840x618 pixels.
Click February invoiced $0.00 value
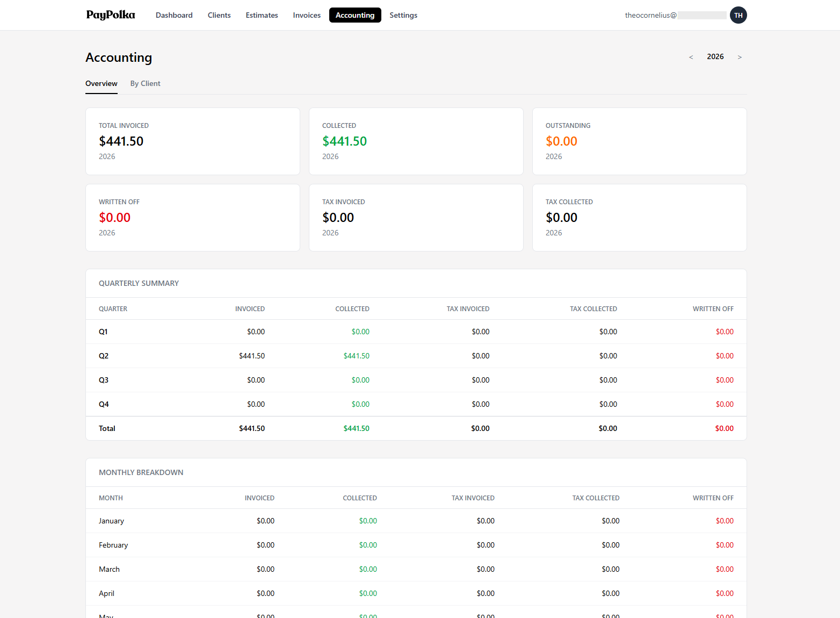pyautogui.click(x=265, y=545)
